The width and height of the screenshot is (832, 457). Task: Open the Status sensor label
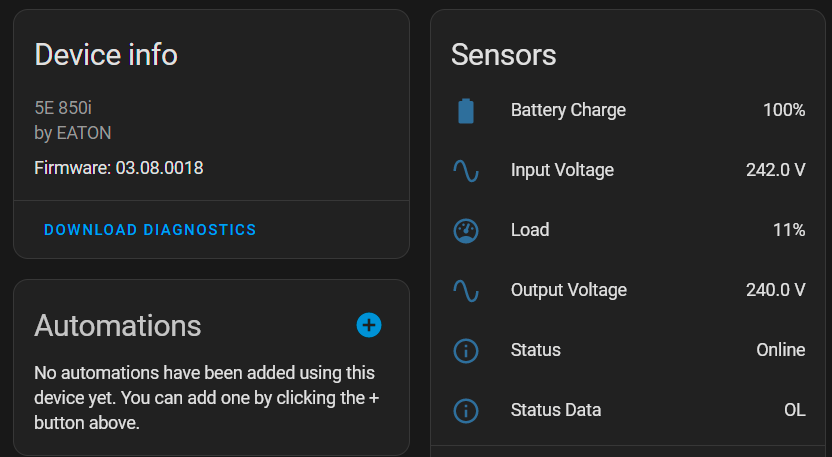pos(535,350)
